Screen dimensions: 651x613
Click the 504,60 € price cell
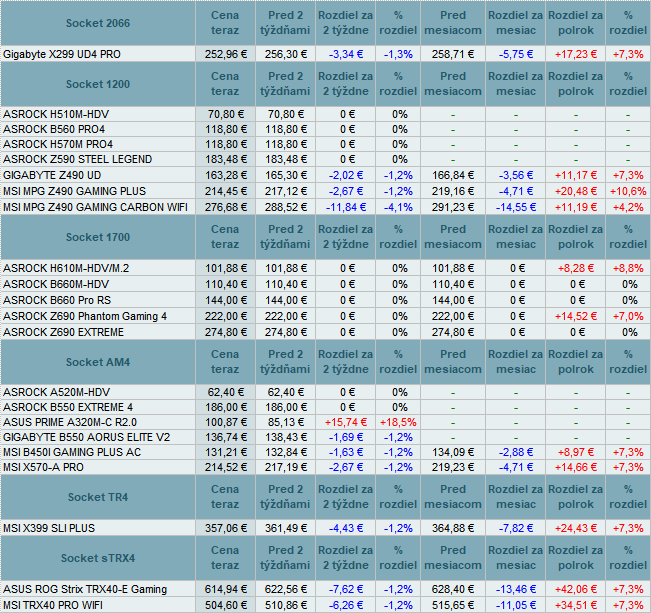[x=225, y=605]
